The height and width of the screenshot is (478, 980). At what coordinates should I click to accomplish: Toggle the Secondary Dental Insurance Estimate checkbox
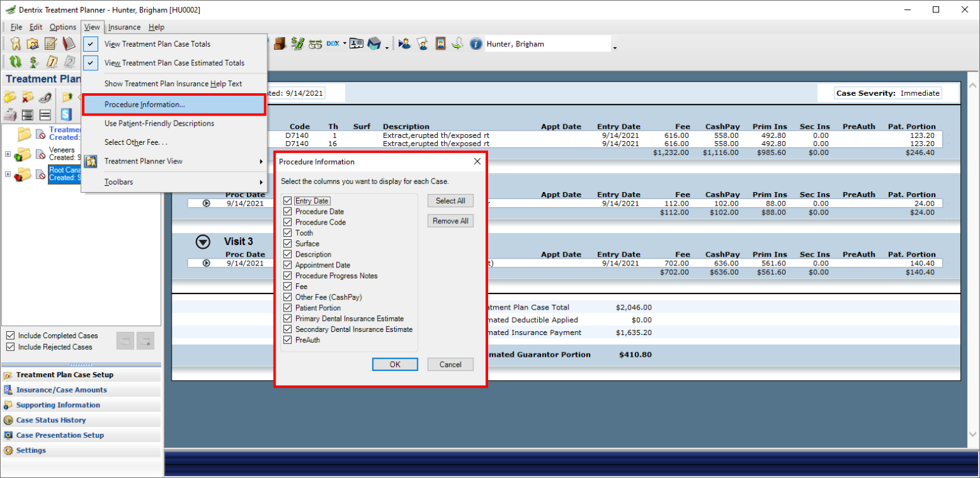pyautogui.click(x=288, y=329)
